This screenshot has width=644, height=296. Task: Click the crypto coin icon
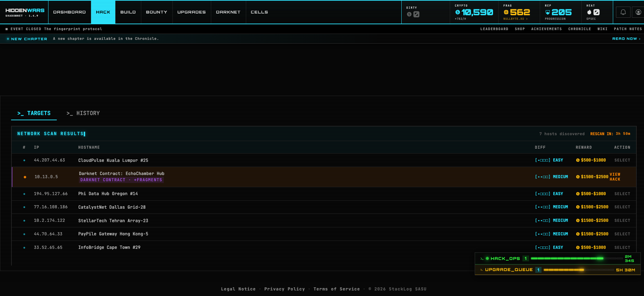tap(458, 12)
